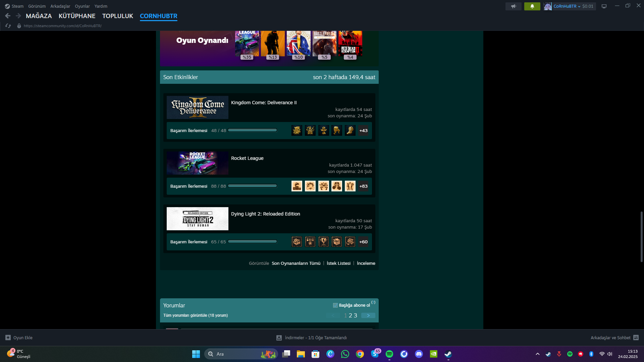Viewport: 644px width, 362px height.
Task: Click the page reload icon
Action: [8, 26]
